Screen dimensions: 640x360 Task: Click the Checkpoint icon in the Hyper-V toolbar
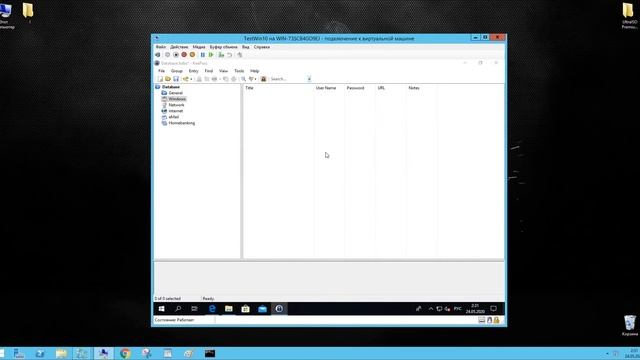221,55
